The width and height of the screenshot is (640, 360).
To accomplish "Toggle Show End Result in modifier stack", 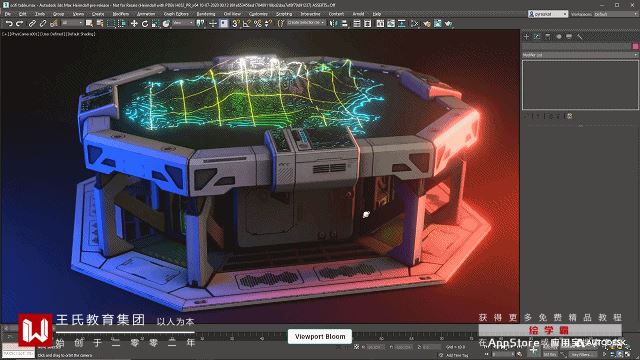I will (x=537, y=116).
